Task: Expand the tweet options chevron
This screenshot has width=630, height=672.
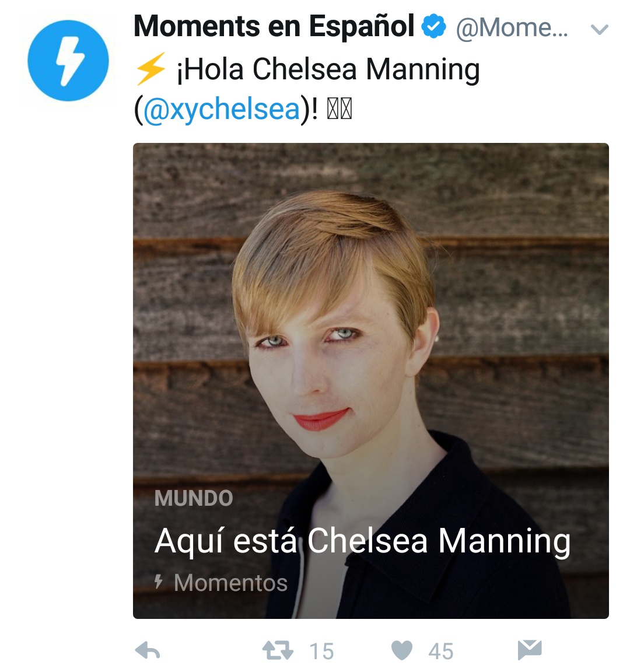Action: [600, 29]
